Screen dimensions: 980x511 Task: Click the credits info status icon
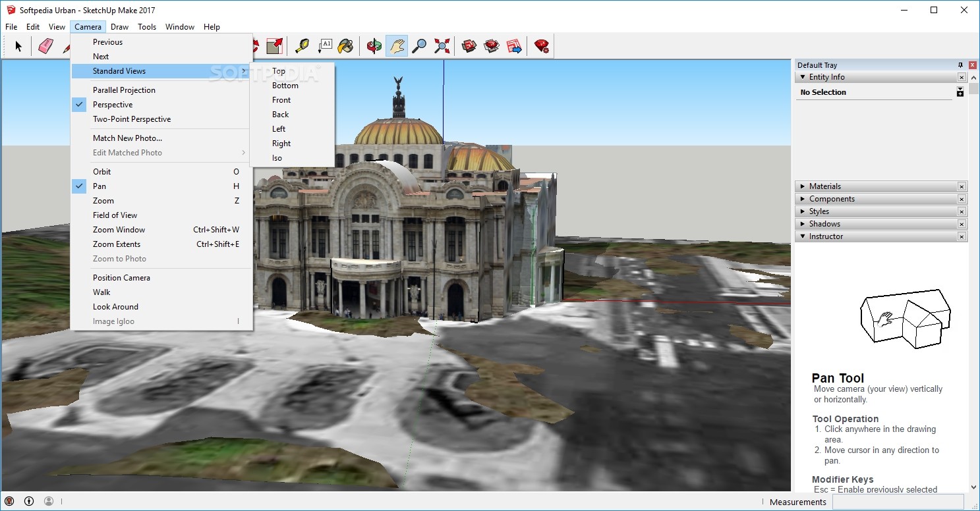pyautogui.click(x=29, y=501)
